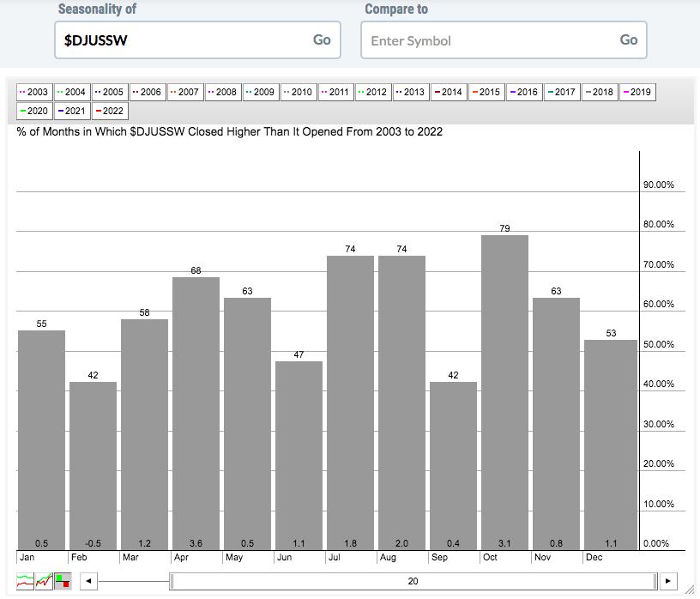Toggle the 2008 year legend item
Image resolution: width=700 pixels, height=599 pixels.
[x=223, y=92]
